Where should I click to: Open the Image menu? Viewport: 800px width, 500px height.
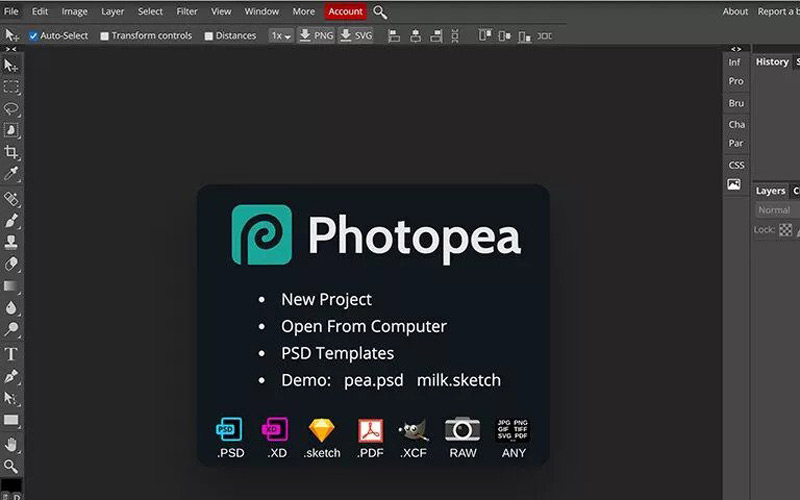pyautogui.click(x=74, y=11)
